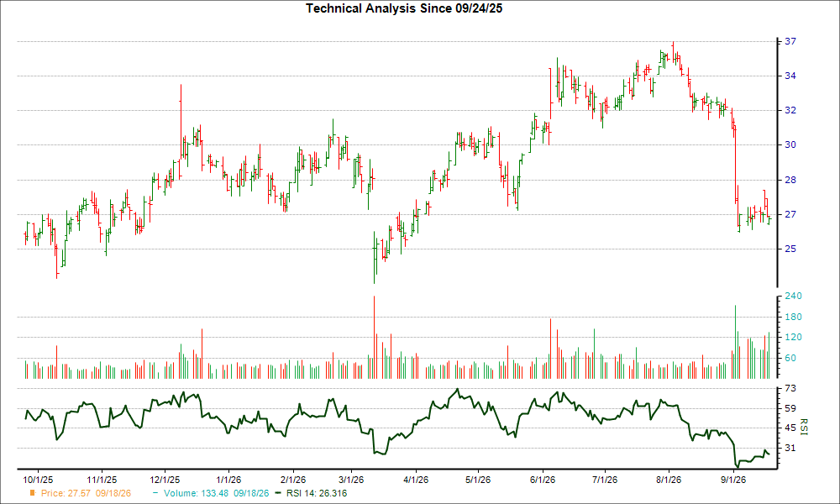Click the 'RSI 14: 26.316' legend text

(x=317, y=493)
